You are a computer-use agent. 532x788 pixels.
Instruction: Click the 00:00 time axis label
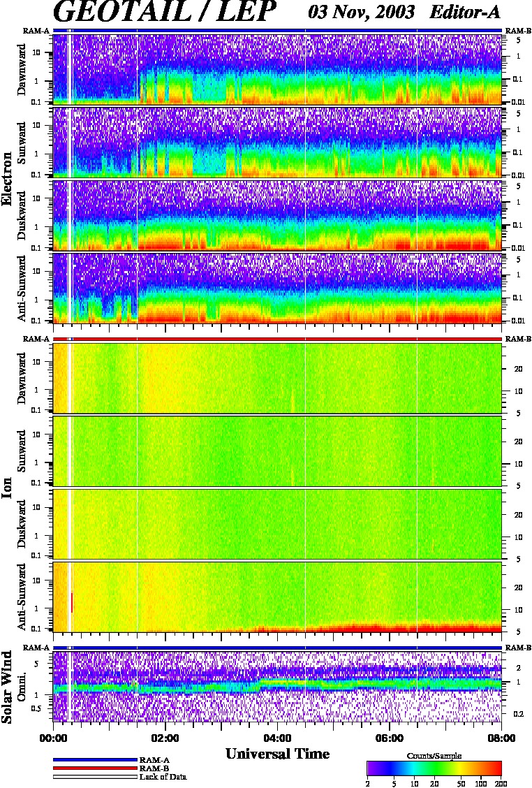(53, 738)
